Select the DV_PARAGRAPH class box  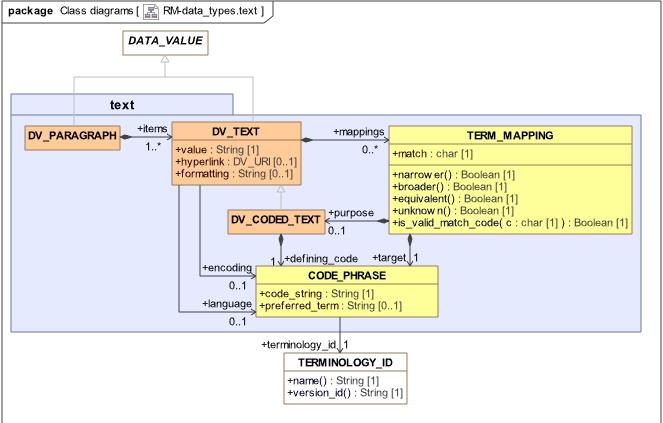click(73, 136)
